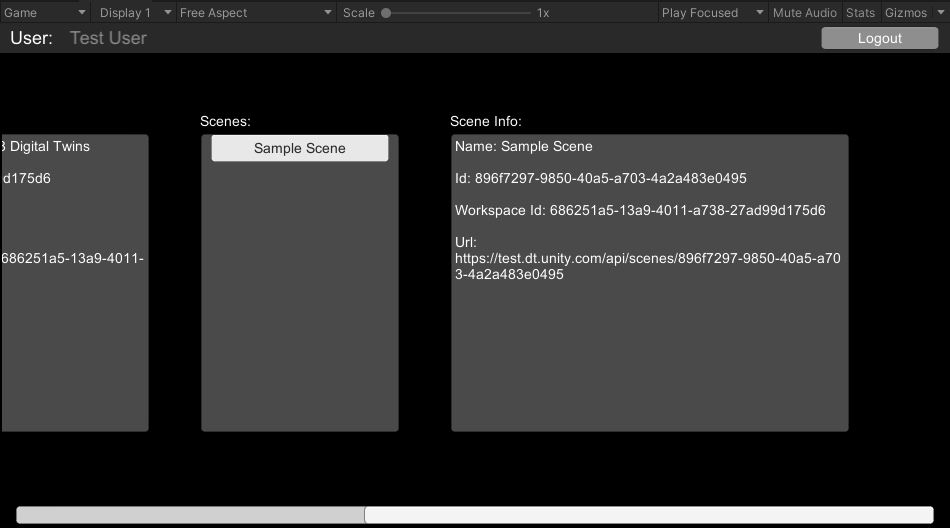Select the Sample Scene button
The image size is (950, 528).
point(300,148)
